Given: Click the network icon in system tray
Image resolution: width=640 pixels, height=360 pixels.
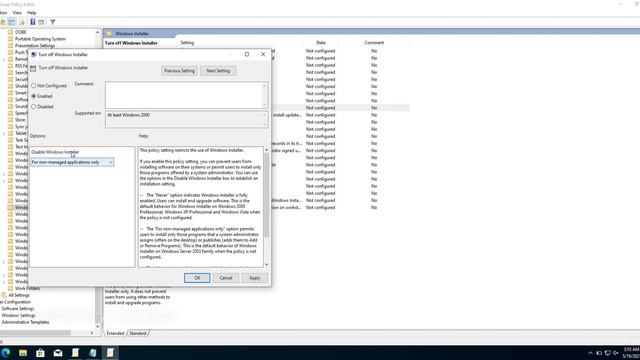Looking at the screenshot, I should point(607,353).
